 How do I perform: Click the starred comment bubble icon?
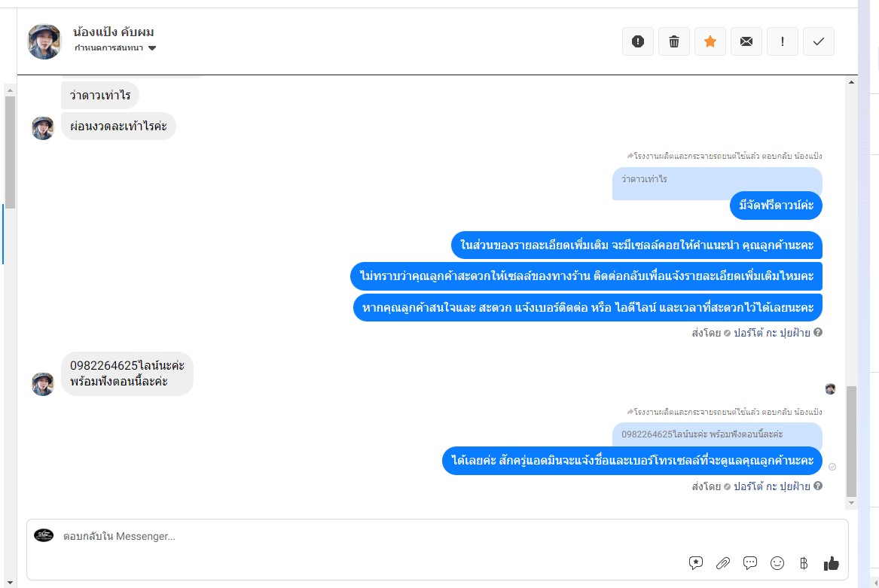click(696, 562)
